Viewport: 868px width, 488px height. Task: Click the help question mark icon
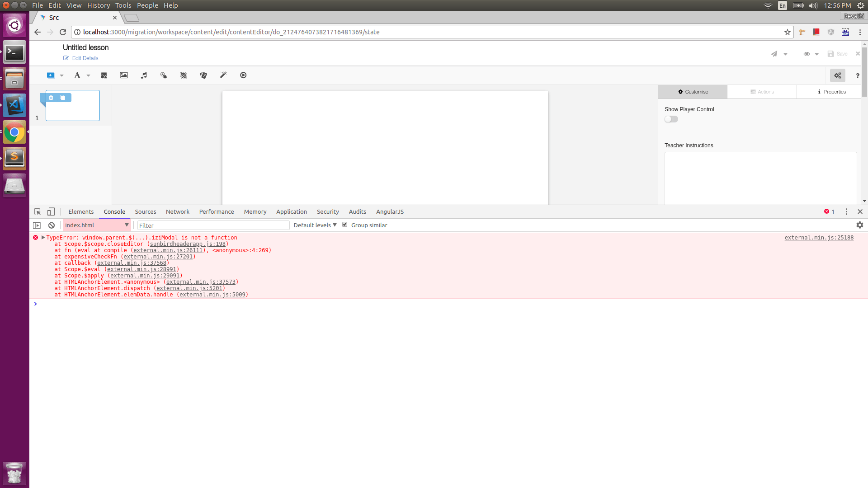[x=857, y=75]
